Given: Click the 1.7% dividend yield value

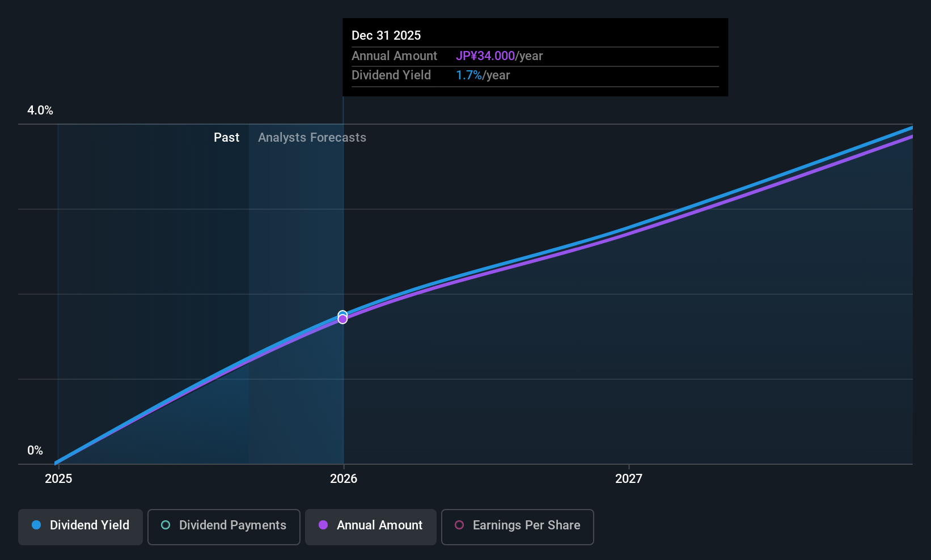Looking at the screenshot, I should 469,75.
